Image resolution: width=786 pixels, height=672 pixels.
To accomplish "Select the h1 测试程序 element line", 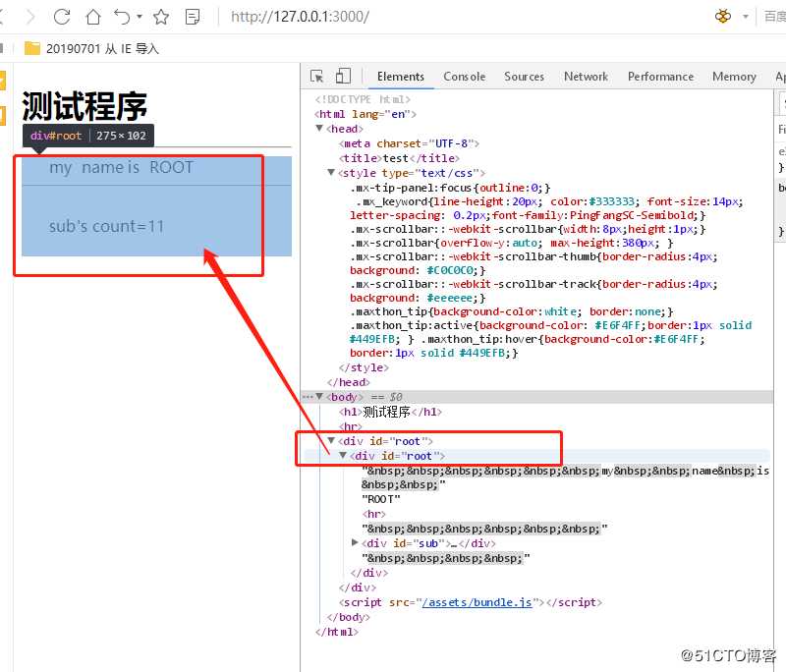I will pyautogui.click(x=390, y=412).
